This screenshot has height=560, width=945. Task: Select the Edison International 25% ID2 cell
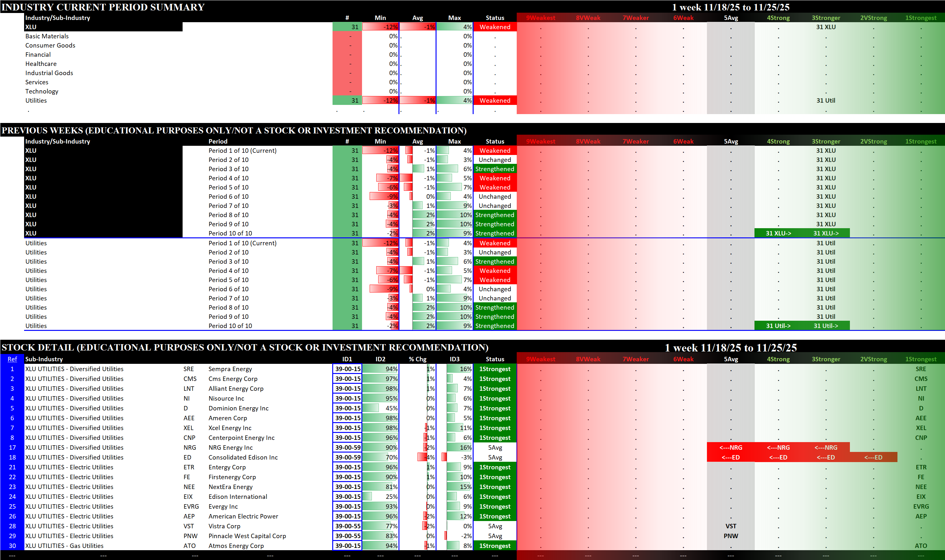click(380, 497)
